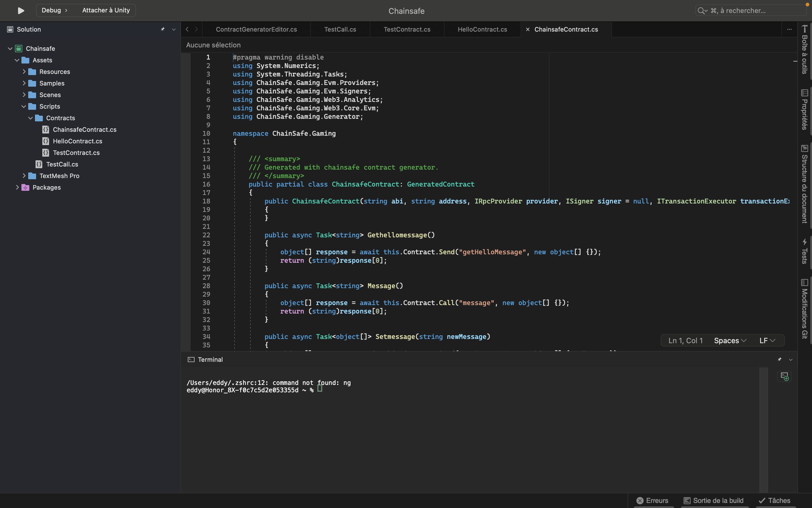Open the Tâches panel
The width and height of the screenshot is (812, 508).
[x=775, y=501]
